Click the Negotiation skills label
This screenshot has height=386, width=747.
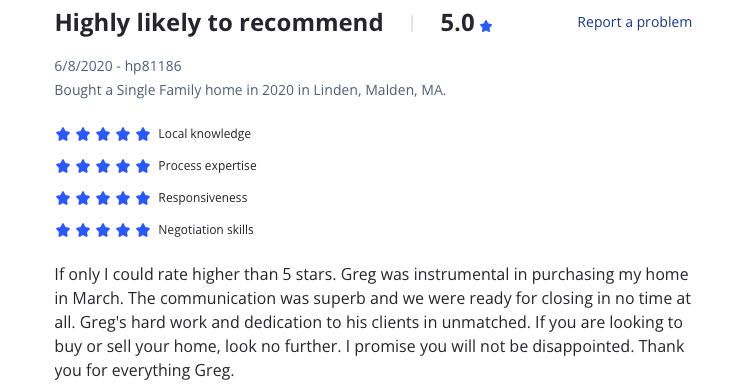[206, 230]
